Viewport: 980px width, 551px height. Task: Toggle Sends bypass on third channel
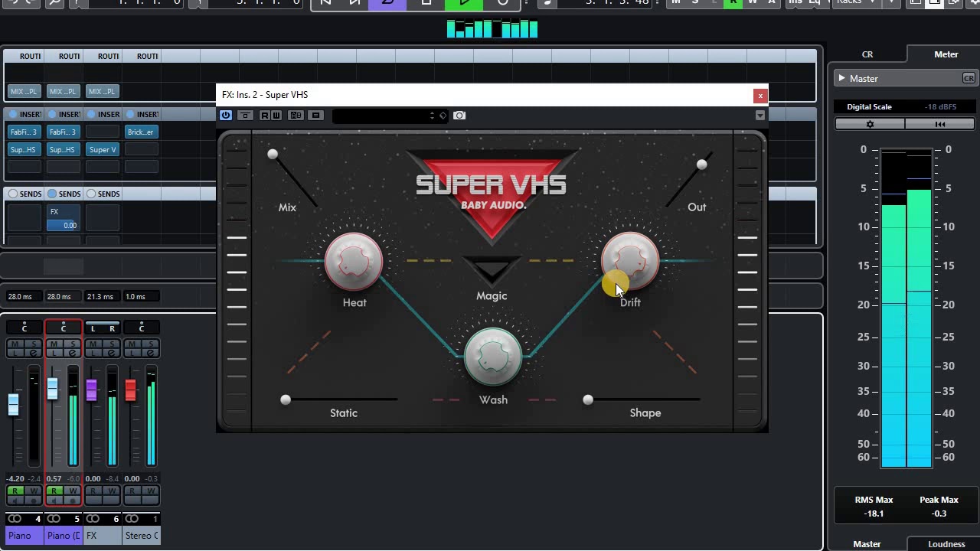[91, 194]
